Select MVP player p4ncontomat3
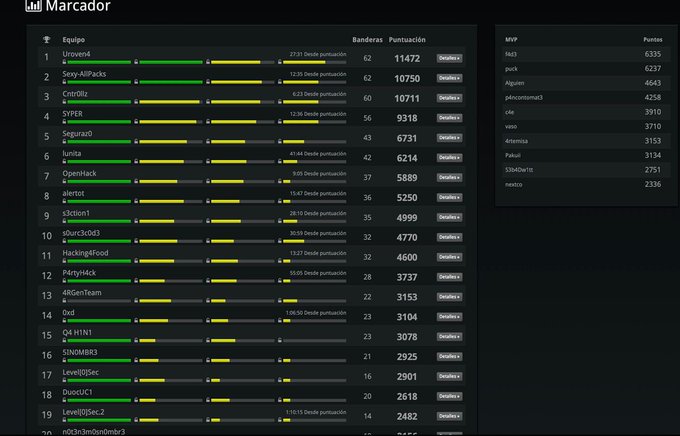 click(x=524, y=97)
